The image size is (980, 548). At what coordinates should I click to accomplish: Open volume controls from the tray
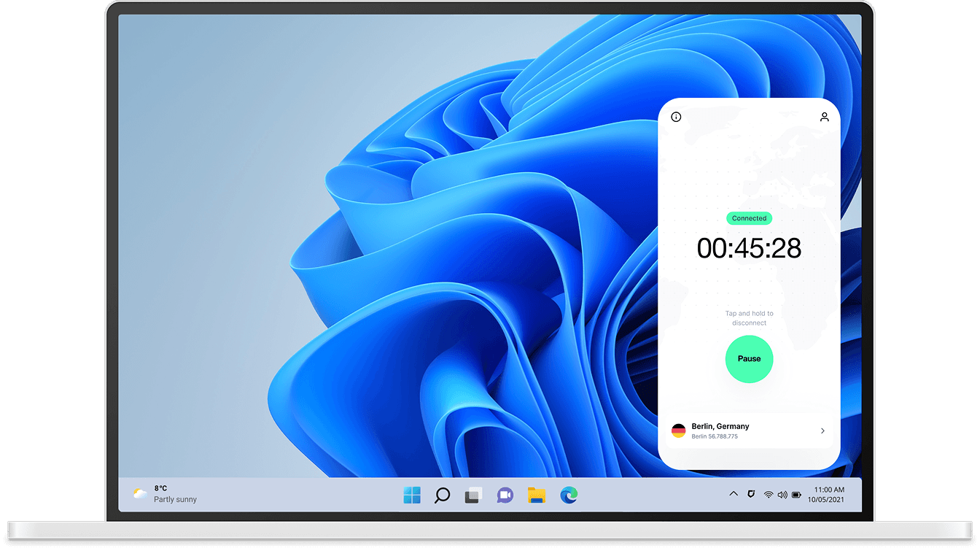click(782, 494)
